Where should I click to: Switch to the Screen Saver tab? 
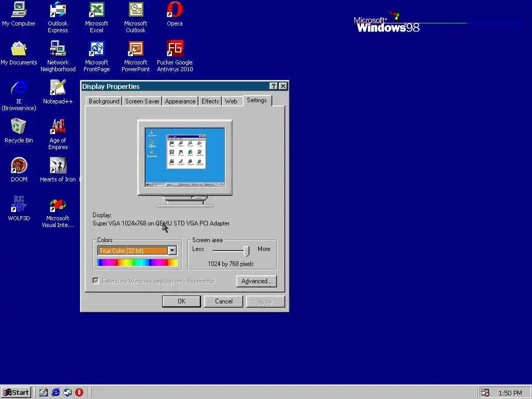tap(142, 101)
